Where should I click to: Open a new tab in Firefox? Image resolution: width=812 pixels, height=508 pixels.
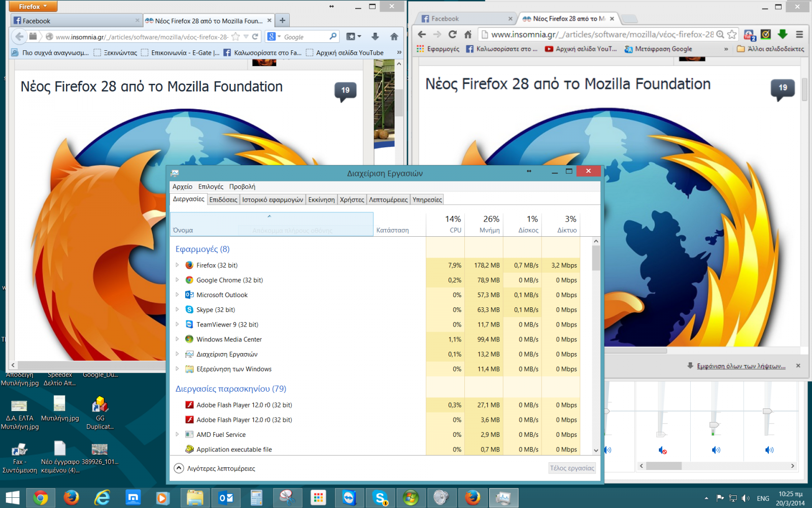tap(283, 21)
